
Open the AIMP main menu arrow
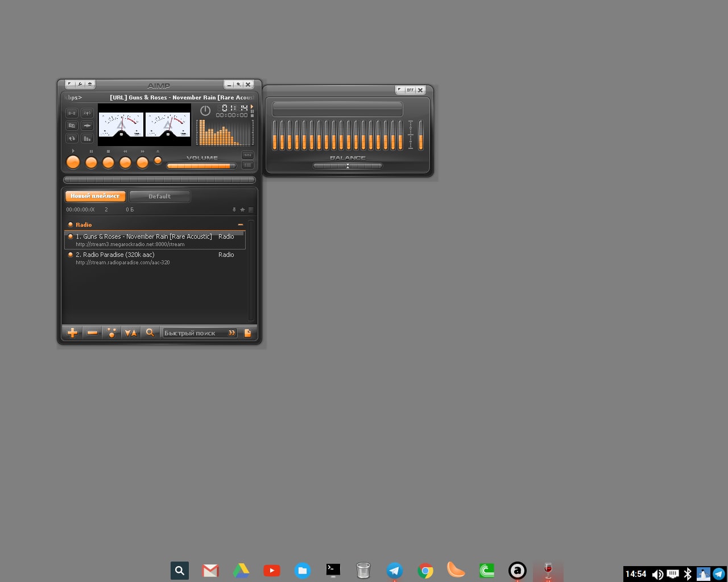[69, 84]
